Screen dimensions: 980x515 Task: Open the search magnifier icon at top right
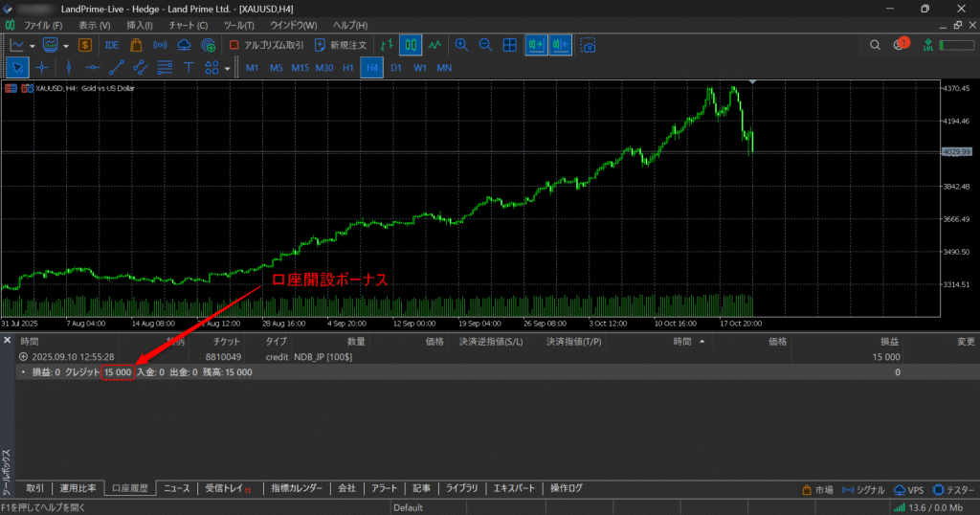[x=875, y=45]
